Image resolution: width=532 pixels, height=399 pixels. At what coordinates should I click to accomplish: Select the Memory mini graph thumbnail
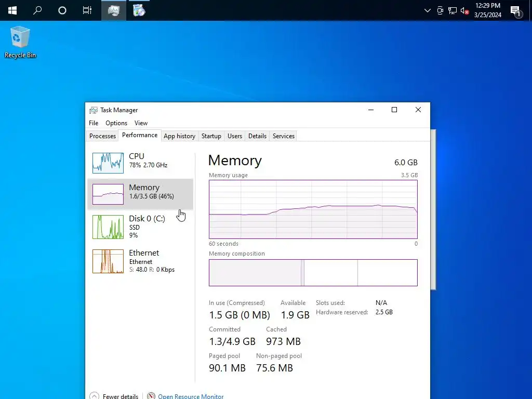[108, 194]
